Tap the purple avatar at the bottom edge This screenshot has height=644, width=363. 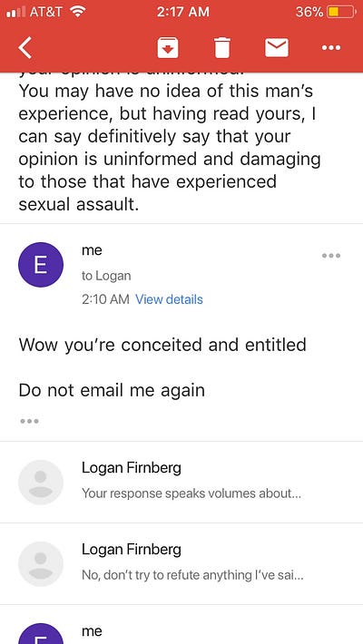point(41,634)
